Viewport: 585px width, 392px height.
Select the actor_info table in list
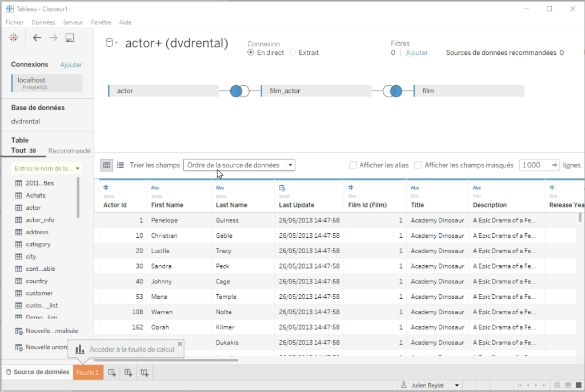(40, 220)
